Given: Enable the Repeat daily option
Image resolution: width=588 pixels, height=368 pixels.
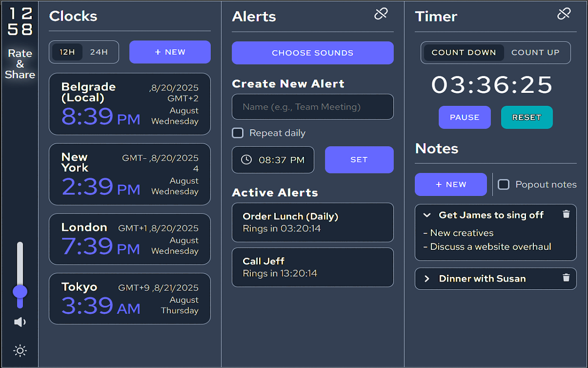Looking at the screenshot, I should [x=237, y=133].
